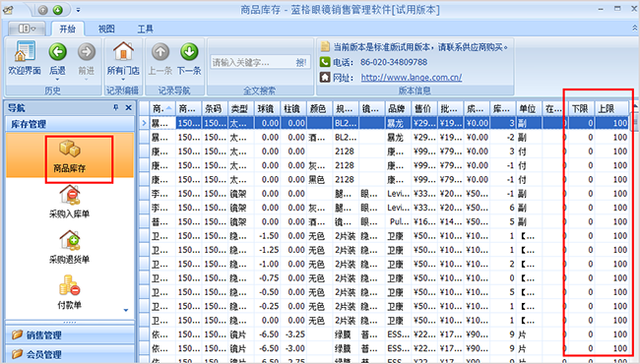Image resolution: width=640 pixels, height=364 pixels.
Task: Expand more navigation items via bottom arrow
Action: [x=126, y=311]
